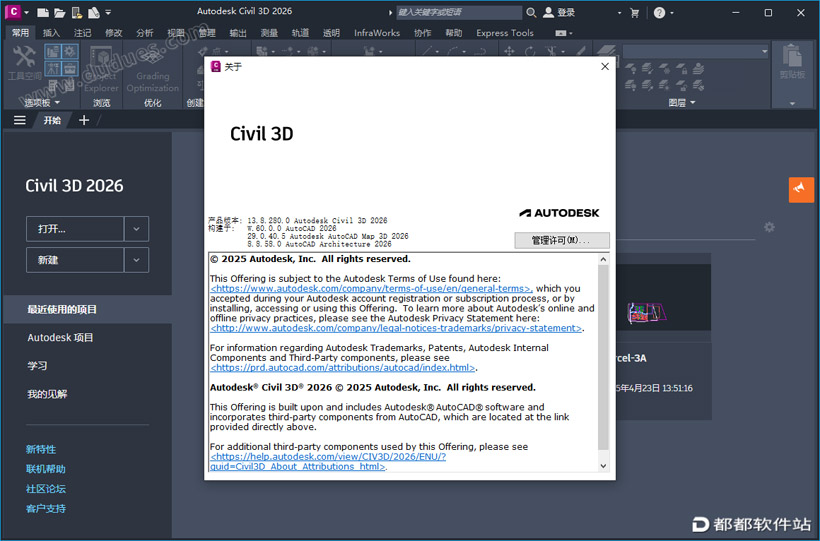Click the gear settings icon in recent files area

[769, 227]
